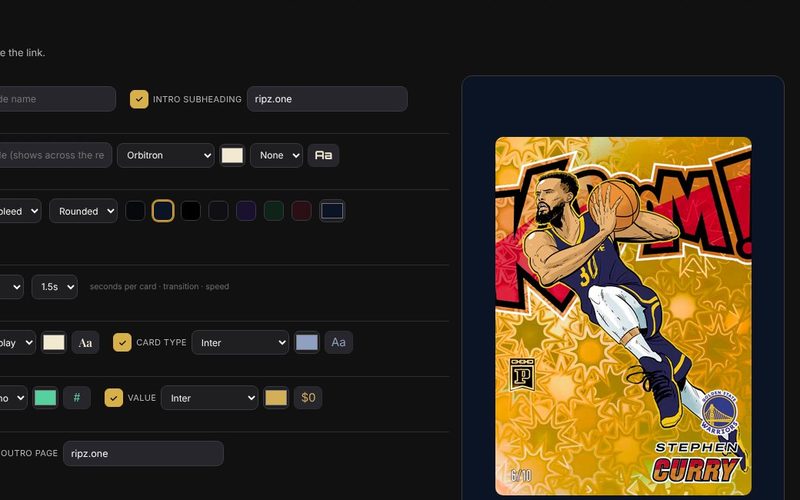Click the Orbitron Aa font preview icon
The height and width of the screenshot is (500, 800).
323,155
